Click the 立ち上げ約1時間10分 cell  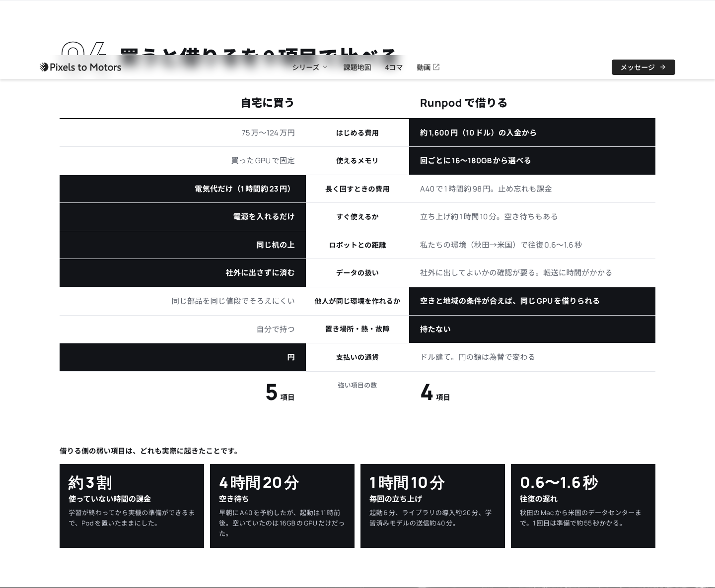532,217
